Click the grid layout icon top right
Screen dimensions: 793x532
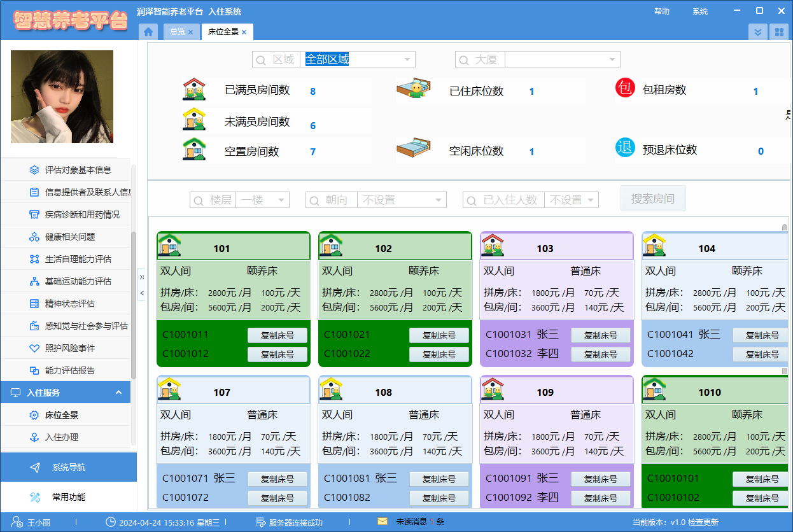click(778, 32)
